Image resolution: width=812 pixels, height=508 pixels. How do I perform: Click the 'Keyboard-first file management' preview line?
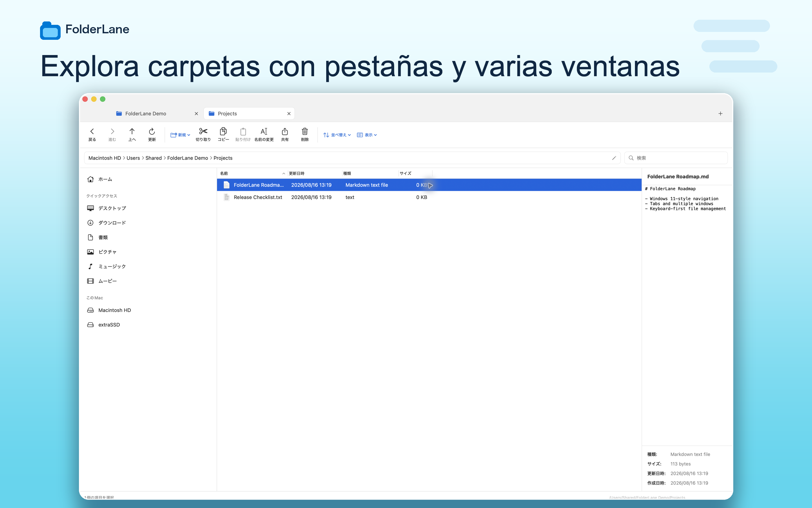[685, 209]
